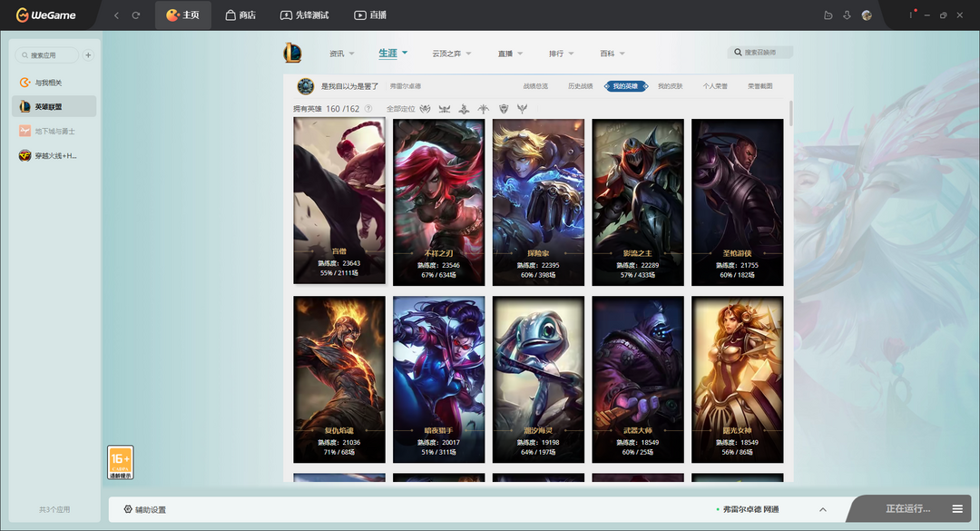Open the 圣枪游侠 hero card
This screenshot has height=531, width=980.
point(738,202)
